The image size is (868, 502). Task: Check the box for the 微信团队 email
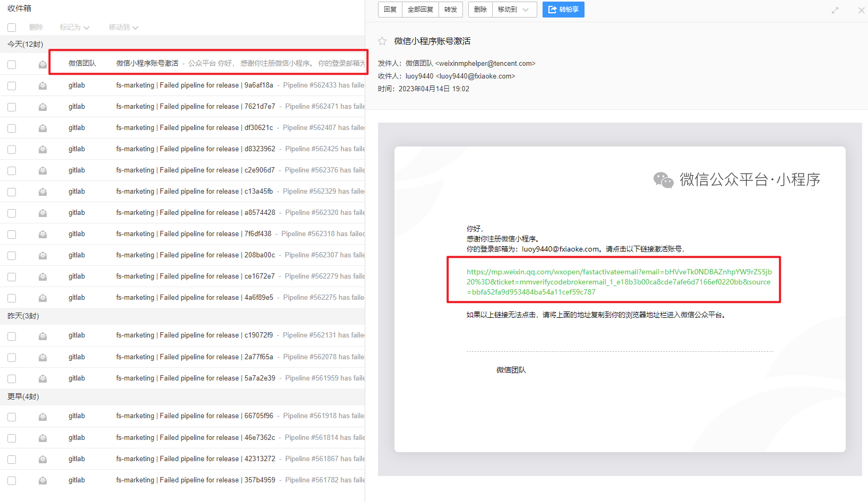pos(12,65)
